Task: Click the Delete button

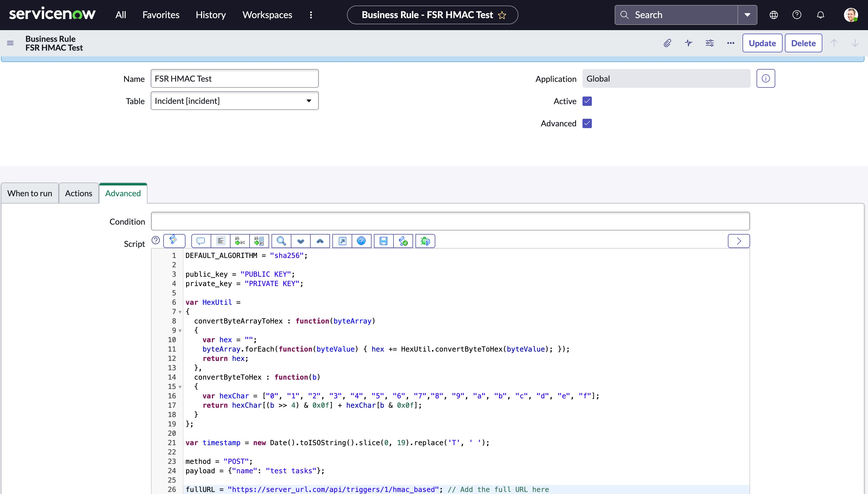Action: (x=803, y=43)
